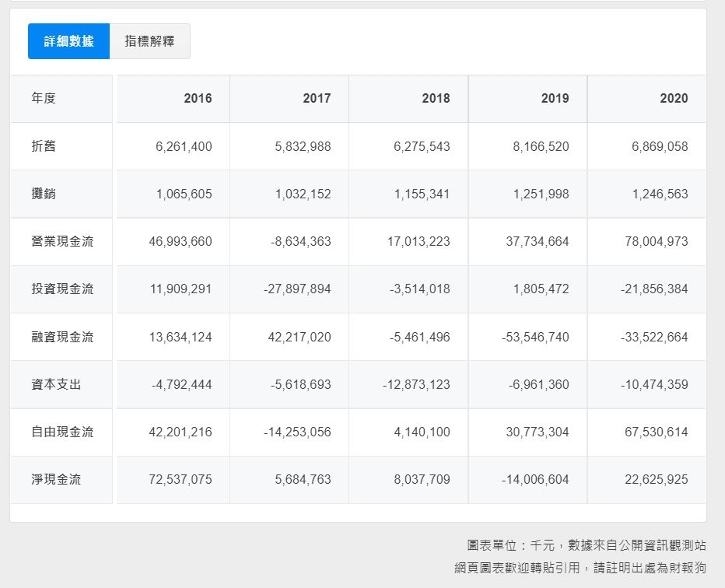Select the 營業現金流 row label
The image size is (725, 588).
tap(62, 241)
